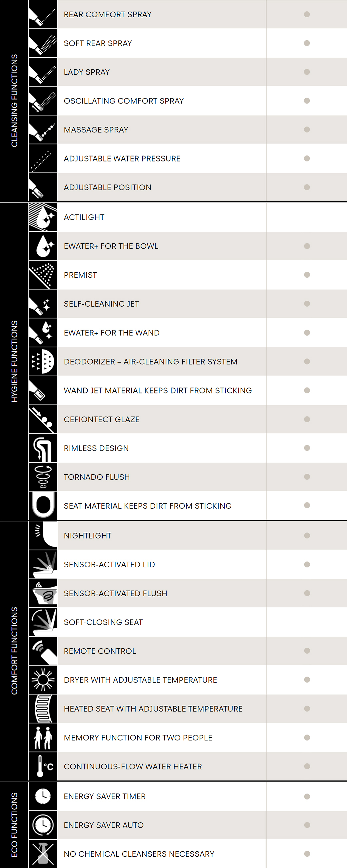Image resolution: width=347 pixels, height=868 pixels.
Task: Select the dot for Cefiontect Glaze
Action: pos(307,419)
